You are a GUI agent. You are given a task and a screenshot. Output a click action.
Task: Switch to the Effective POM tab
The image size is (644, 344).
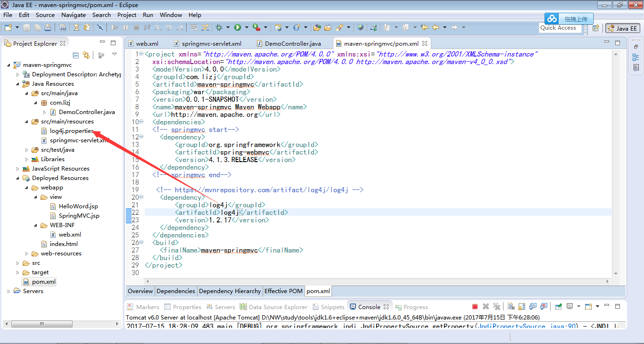coord(283,291)
